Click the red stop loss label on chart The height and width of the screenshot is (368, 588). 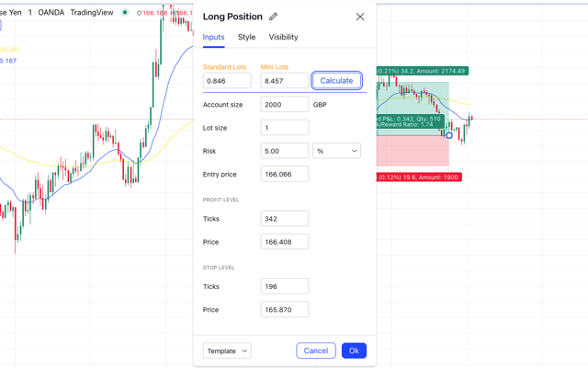click(419, 178)
